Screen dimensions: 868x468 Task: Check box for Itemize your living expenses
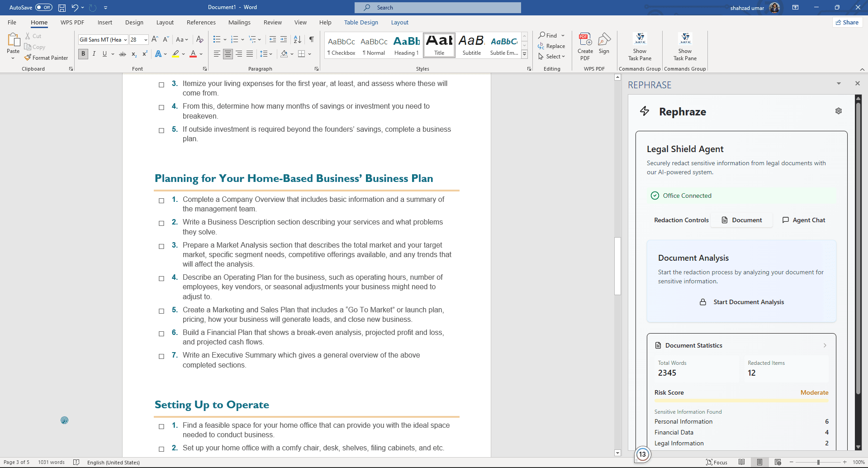161,85
